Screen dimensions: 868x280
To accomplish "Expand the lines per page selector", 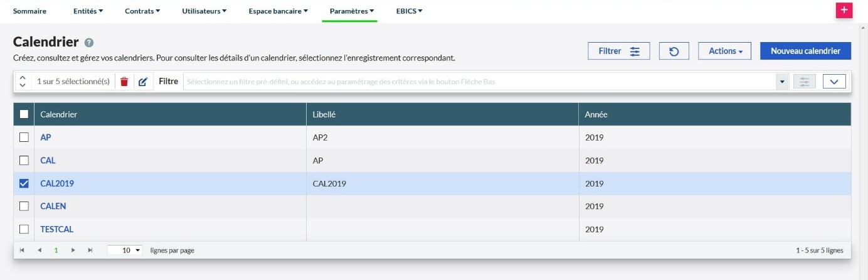I will pos(125,250).
